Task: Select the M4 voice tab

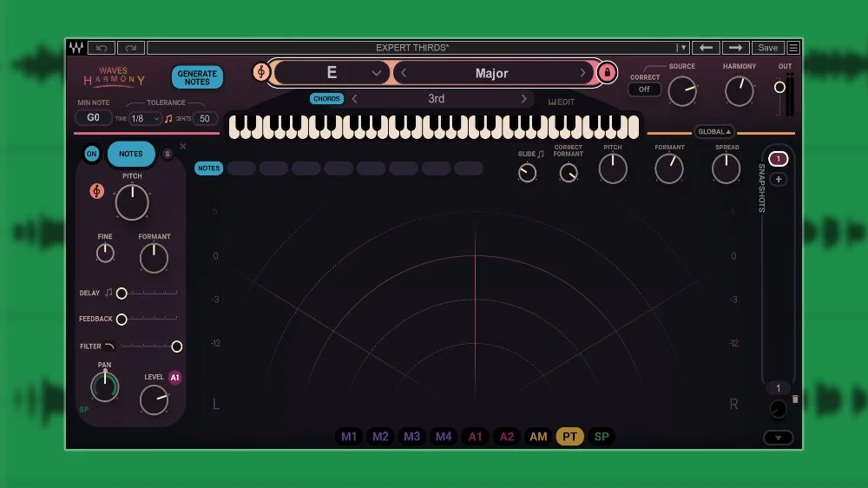Action: click(x=444, y=437)
